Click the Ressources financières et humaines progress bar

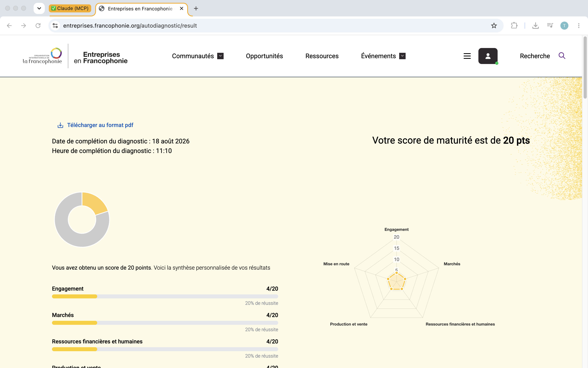click(x=165, y=349)
